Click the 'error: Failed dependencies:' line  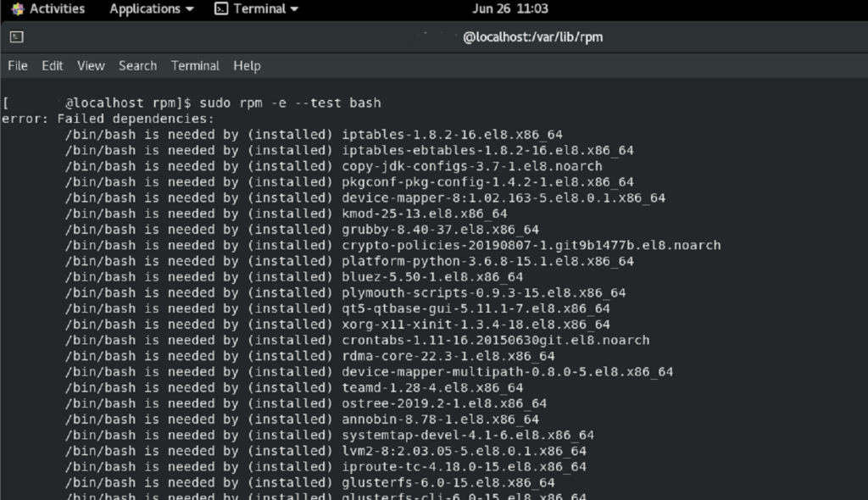pyautogui.click(x=108, y=119)
